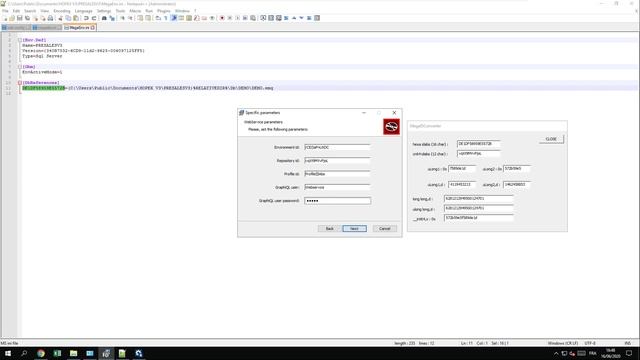The height and width of the screenshot is (360, 640).
Task: Click the Profile id input field
Action: (x=337, y=174)
